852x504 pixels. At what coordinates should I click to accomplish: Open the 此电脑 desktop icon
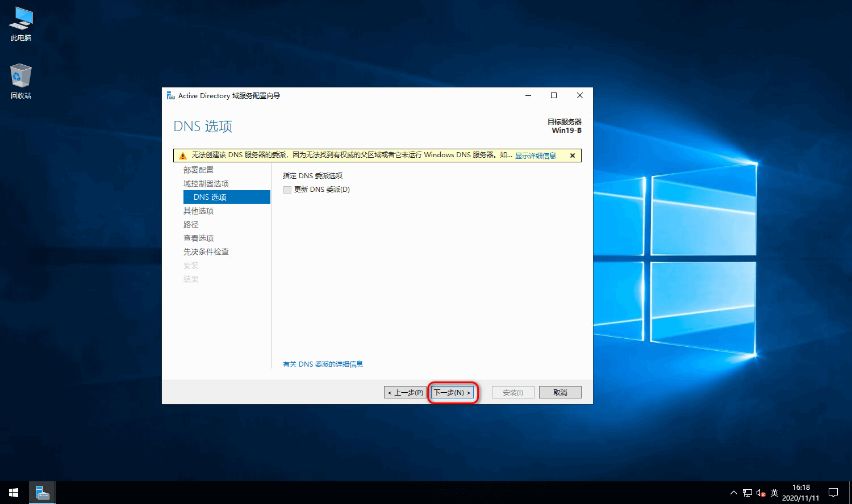pyautogui.click(x=21, y=24)
